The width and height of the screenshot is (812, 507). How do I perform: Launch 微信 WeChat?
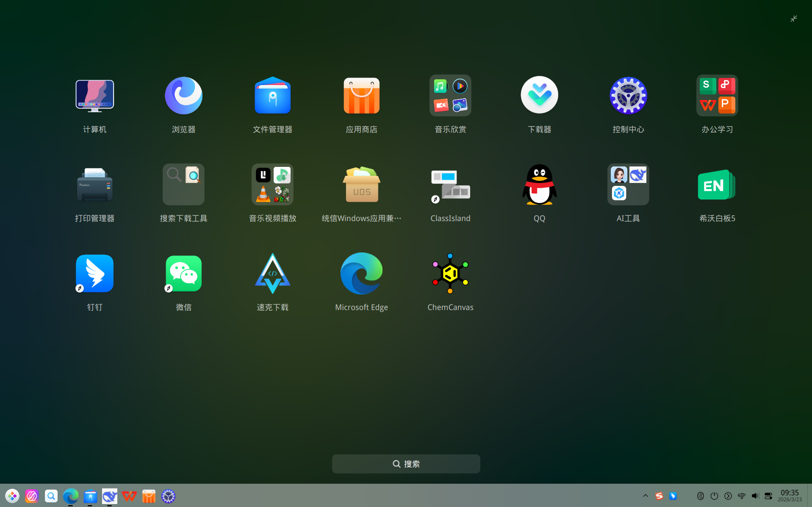click(x=183, y=274)
